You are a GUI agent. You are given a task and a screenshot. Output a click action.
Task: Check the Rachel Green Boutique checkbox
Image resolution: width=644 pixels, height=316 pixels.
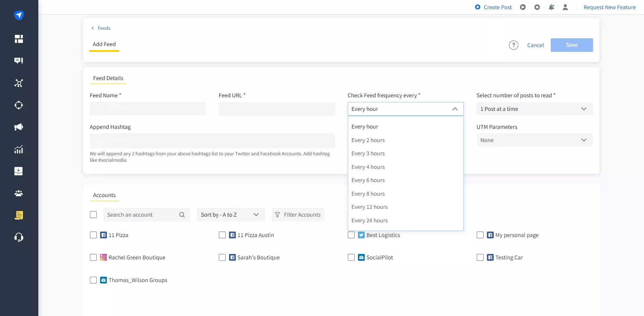(93, 257)
